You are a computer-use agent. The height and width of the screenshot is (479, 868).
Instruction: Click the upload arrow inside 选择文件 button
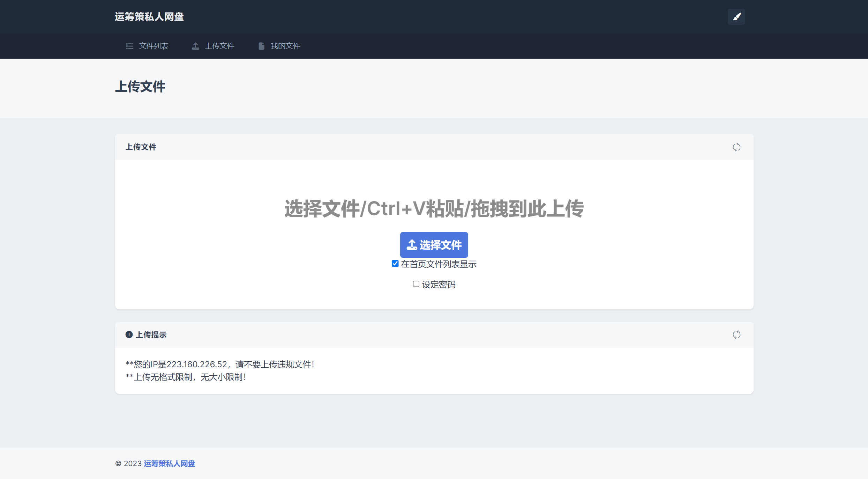tap(412, 245)
